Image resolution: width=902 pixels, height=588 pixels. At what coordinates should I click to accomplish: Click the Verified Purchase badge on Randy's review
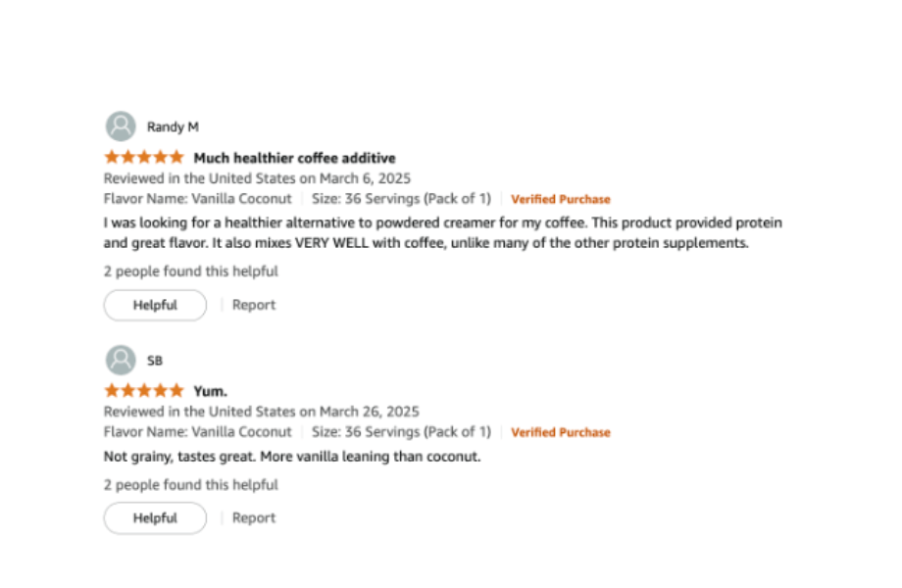point(560,199)
